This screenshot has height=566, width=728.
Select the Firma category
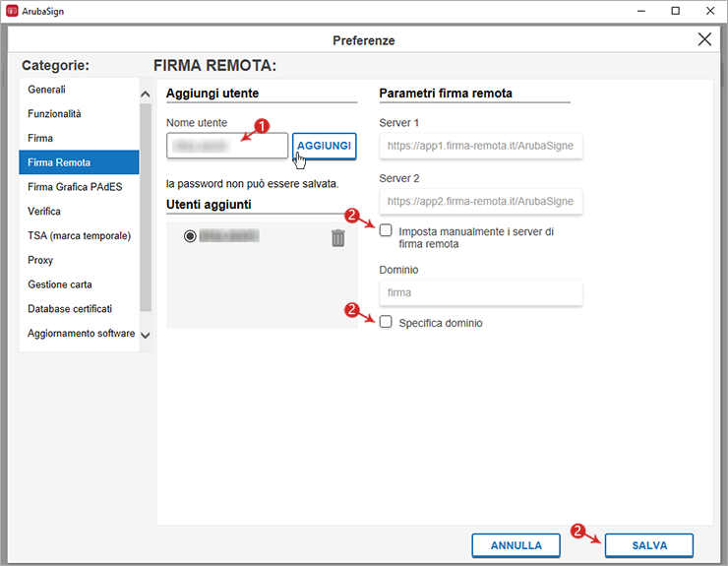click(x=79, y=138)
